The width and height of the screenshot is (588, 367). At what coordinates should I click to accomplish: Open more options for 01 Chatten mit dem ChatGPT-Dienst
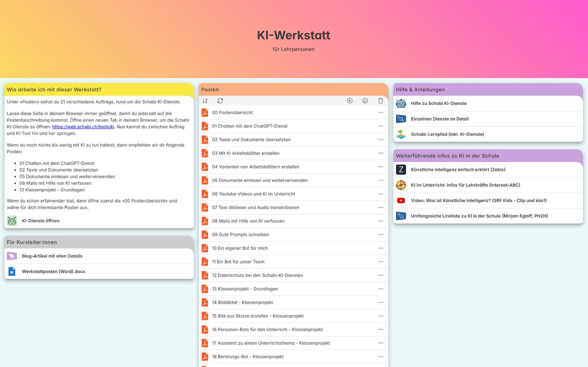(x=381, y=126)
